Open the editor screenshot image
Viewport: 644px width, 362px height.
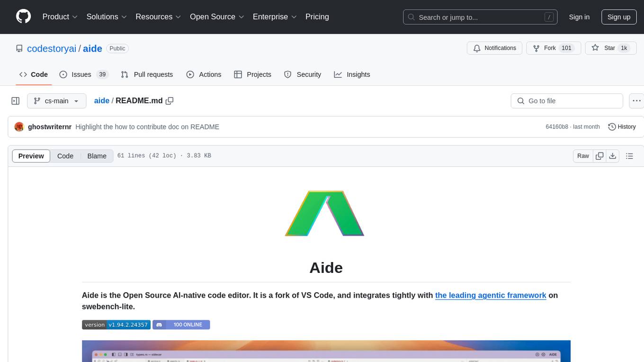(326, 351)
